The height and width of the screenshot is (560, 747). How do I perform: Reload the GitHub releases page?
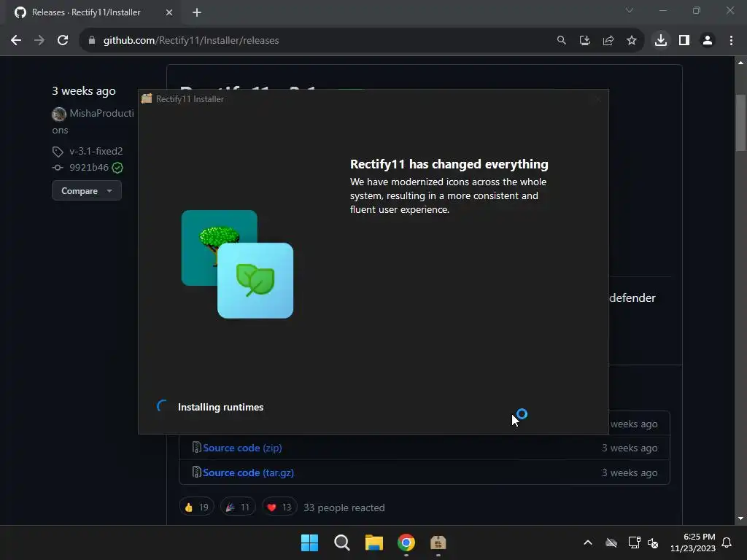[x=63, y=41]
